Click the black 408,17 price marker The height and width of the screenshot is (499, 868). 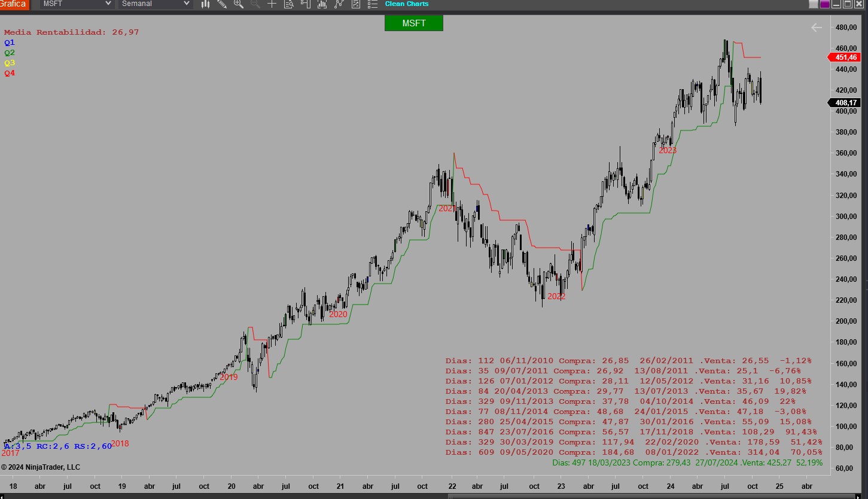click(x=843, y=103)
